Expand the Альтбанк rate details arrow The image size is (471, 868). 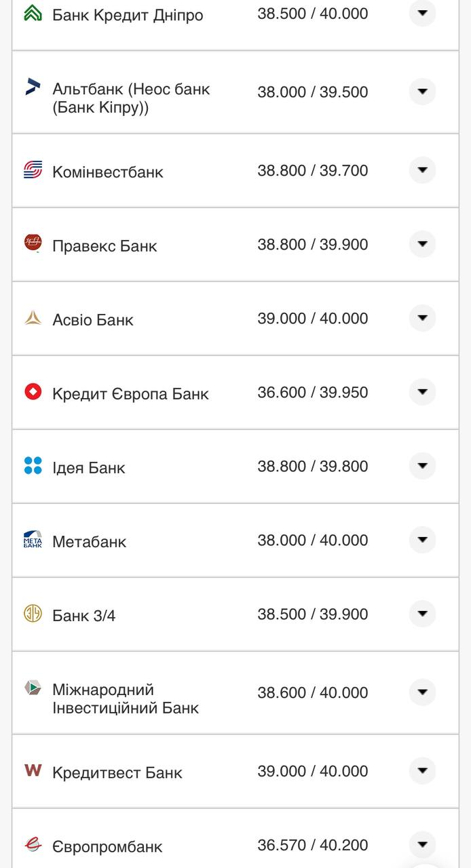click(x=422, y=92)
